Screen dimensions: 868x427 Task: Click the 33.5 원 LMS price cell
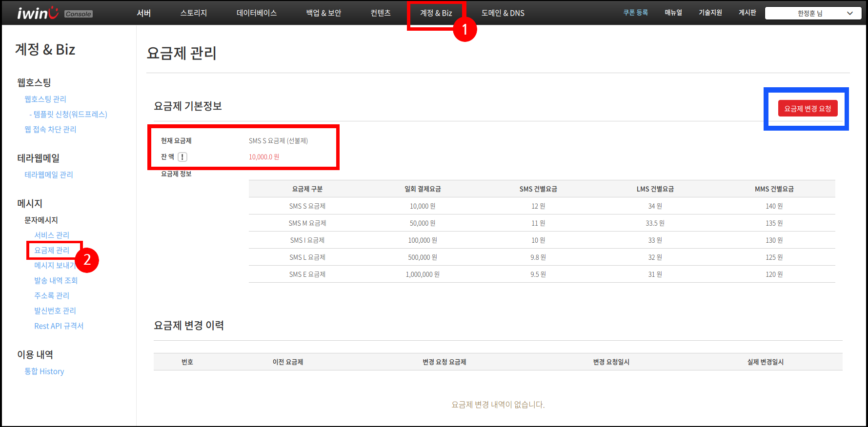(x=655, y=223)
